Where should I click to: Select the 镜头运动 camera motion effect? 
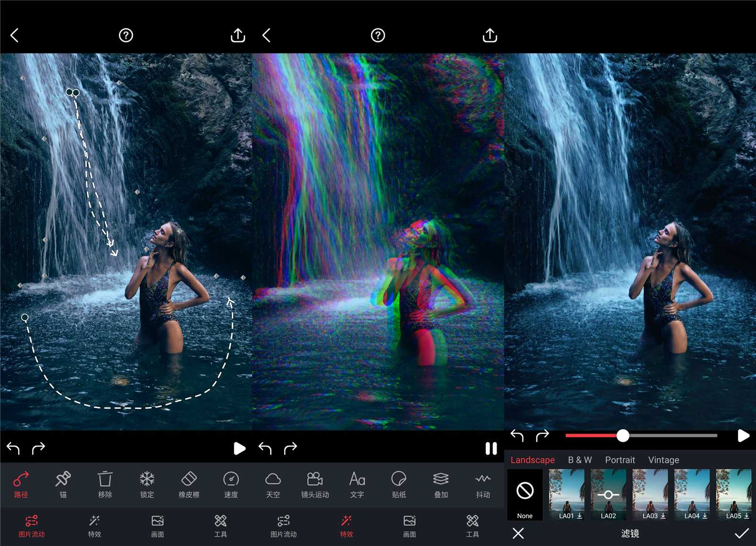(315, 484)
